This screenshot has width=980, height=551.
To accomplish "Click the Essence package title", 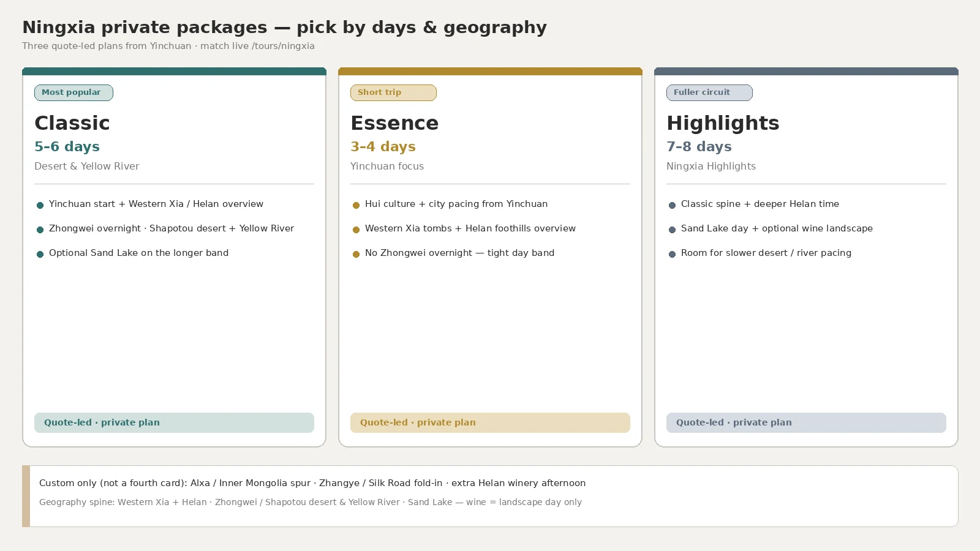I will coord(394,123).
